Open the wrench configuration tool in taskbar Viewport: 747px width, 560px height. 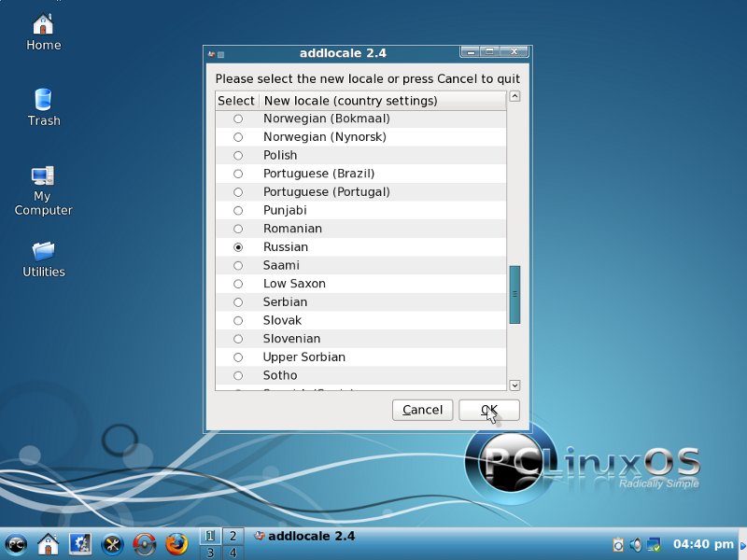point(112,543)
